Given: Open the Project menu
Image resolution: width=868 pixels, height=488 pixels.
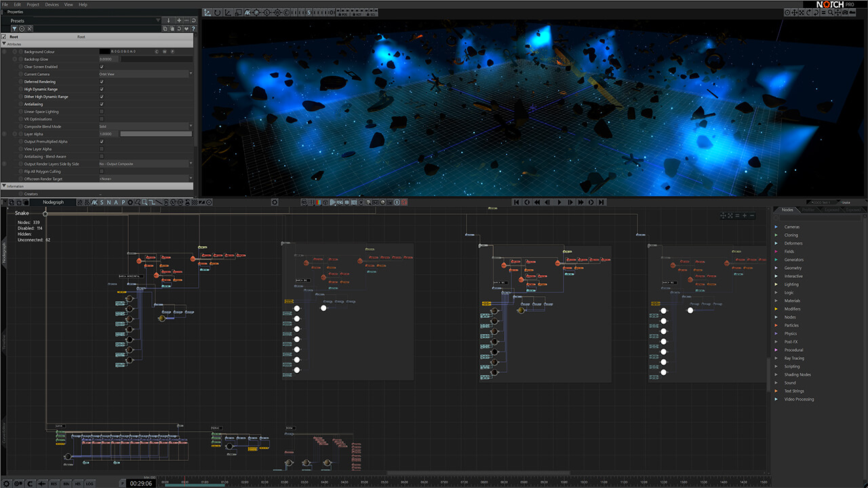Looking at the screenshot, I should [x=33, y=4].
